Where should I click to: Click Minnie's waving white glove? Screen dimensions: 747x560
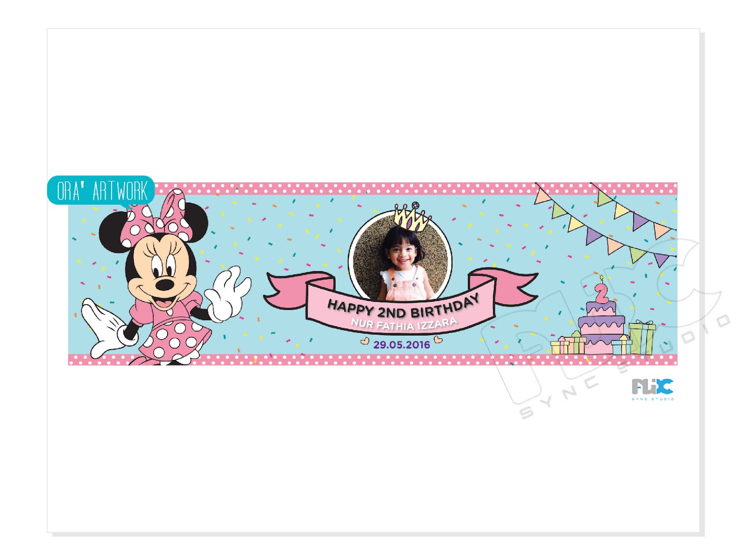[x=228, y=294]
